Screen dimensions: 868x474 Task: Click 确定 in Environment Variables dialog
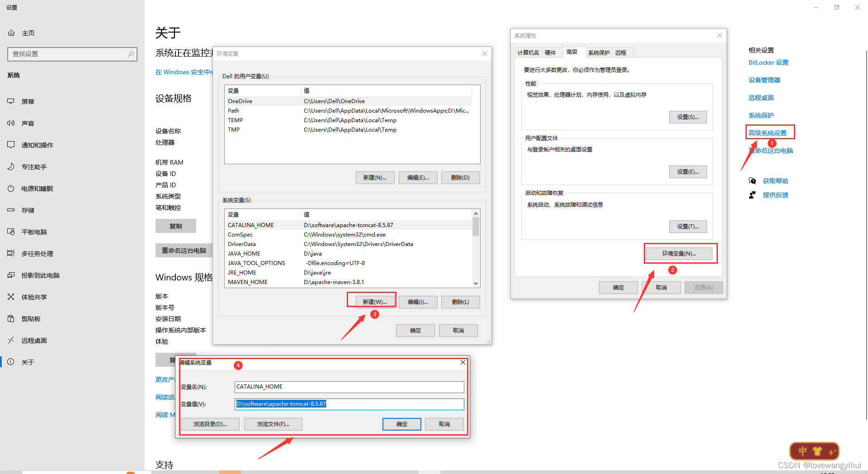(x=415, y=330)
